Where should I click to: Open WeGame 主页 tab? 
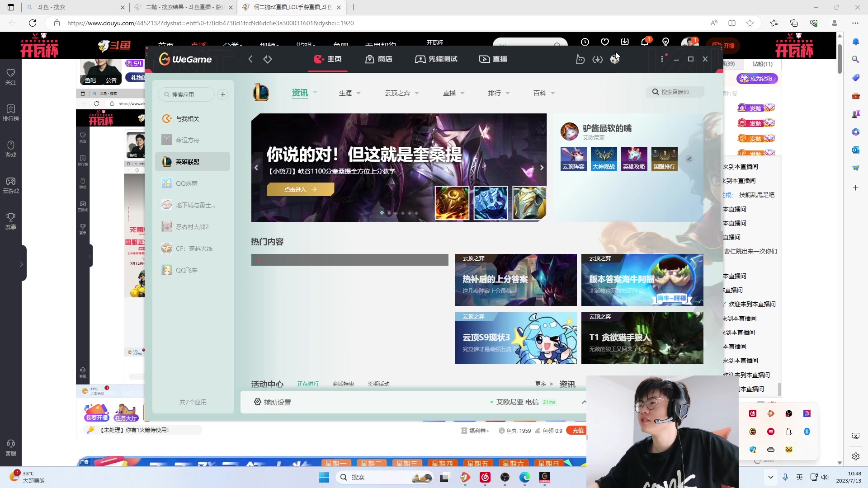(x=328, y=59)
